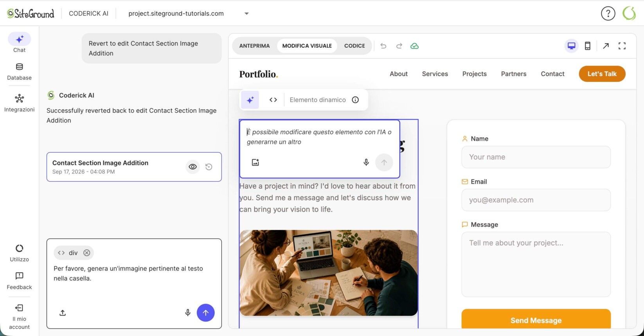Click the green profile icon in the header

pyautogui.click(x=629, y=13)
